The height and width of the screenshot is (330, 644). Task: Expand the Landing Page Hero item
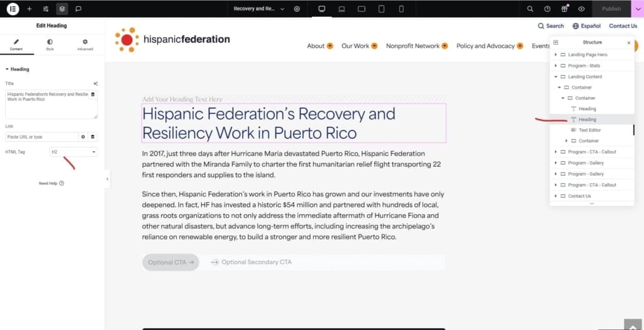point(556,55)
